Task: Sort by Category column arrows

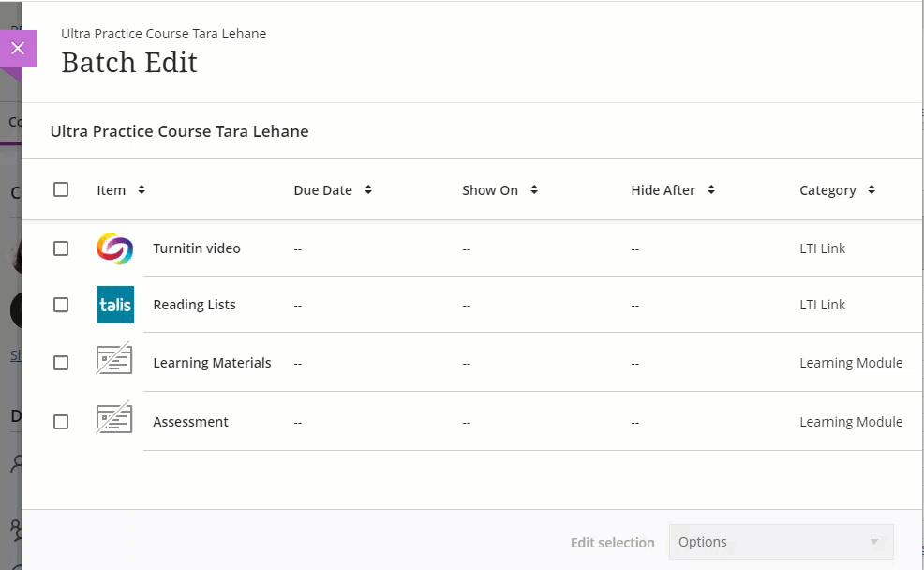Action: coord(872,190)
